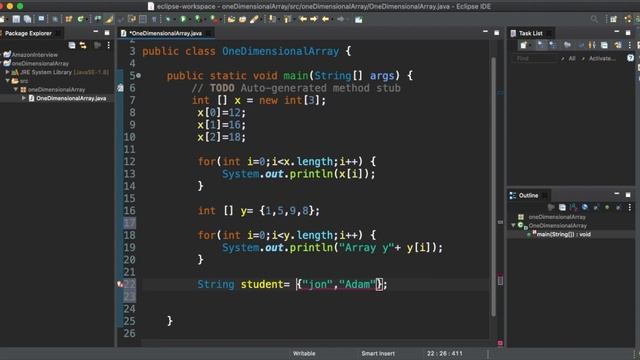The width and height of the screenshot is (640, 360).
Task: Click the macOS green fullscreen window button
Action: 20,6
